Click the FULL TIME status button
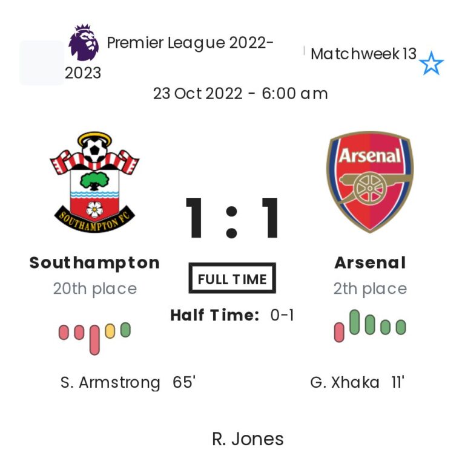The height and width of the screenshot is (476, 465). click(232, 279)
